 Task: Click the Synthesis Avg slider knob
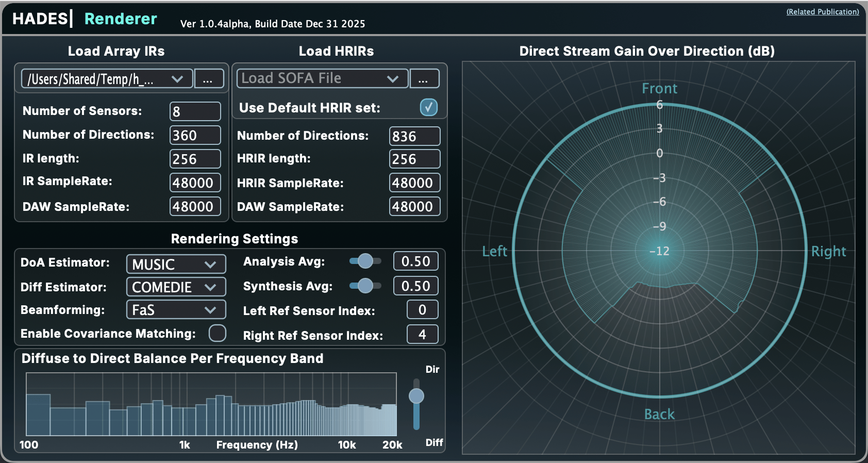(x=365, y=286)
